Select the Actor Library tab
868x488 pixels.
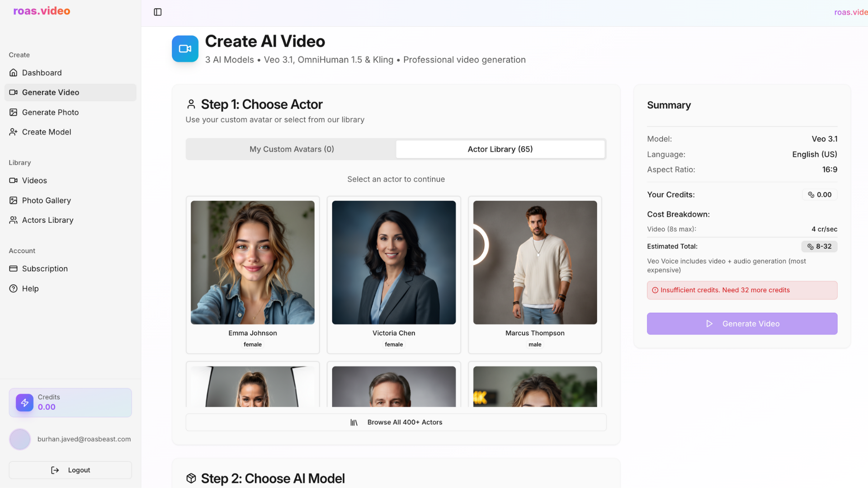tap(500, 149)
